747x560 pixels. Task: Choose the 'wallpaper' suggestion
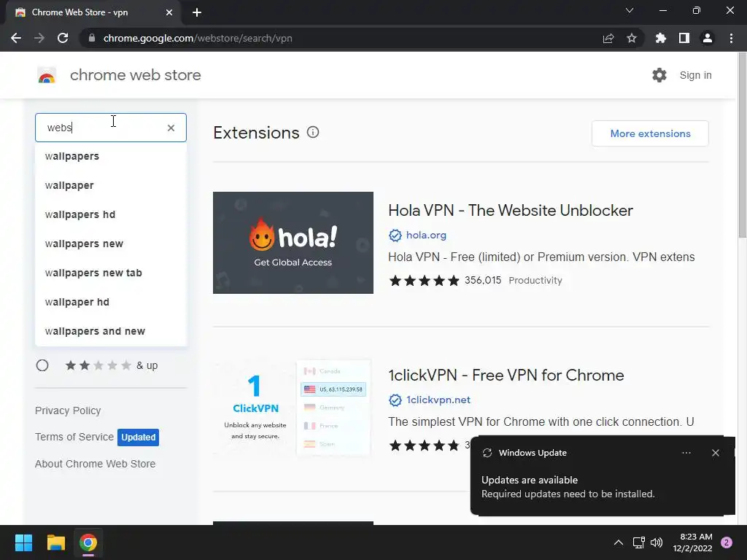pos(111,185)
